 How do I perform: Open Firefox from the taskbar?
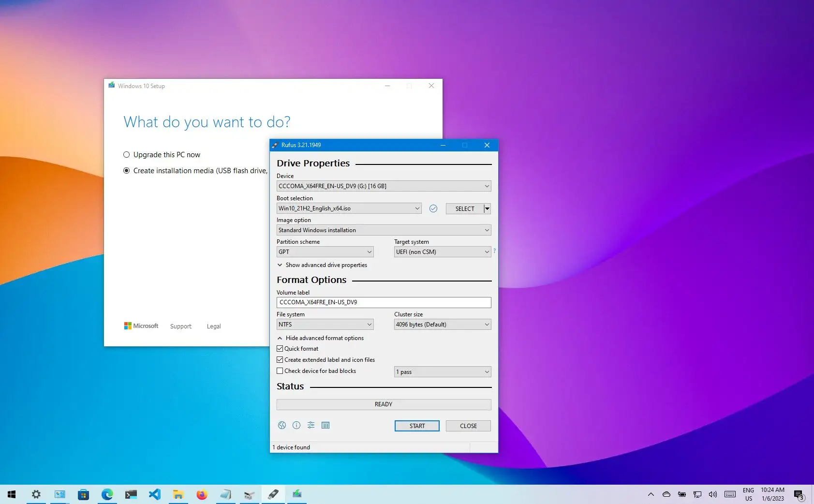[x=202, y=494]
